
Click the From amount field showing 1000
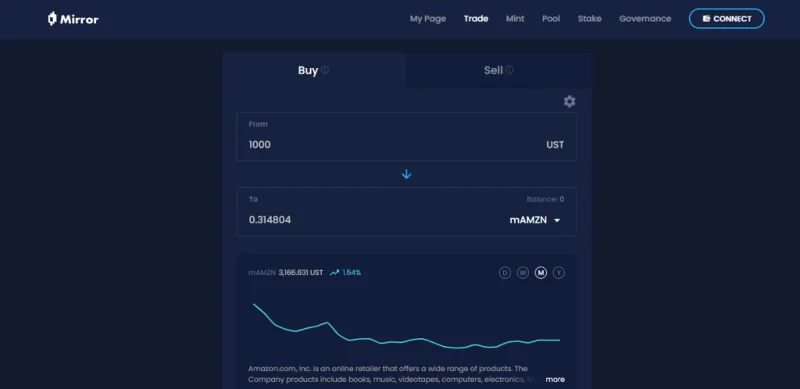[406, 137]
